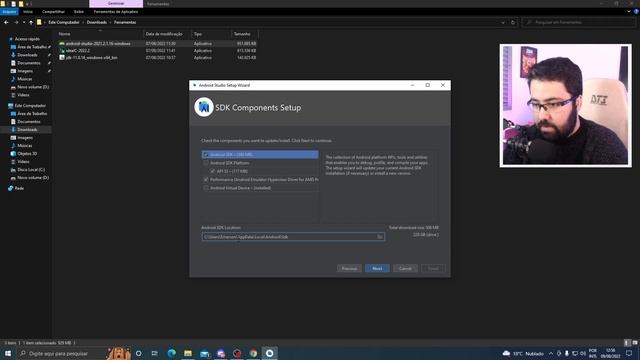Screen dimensions: 640x360
Task: Toggle the Android SDK checkbox
Action: (206, 155)
